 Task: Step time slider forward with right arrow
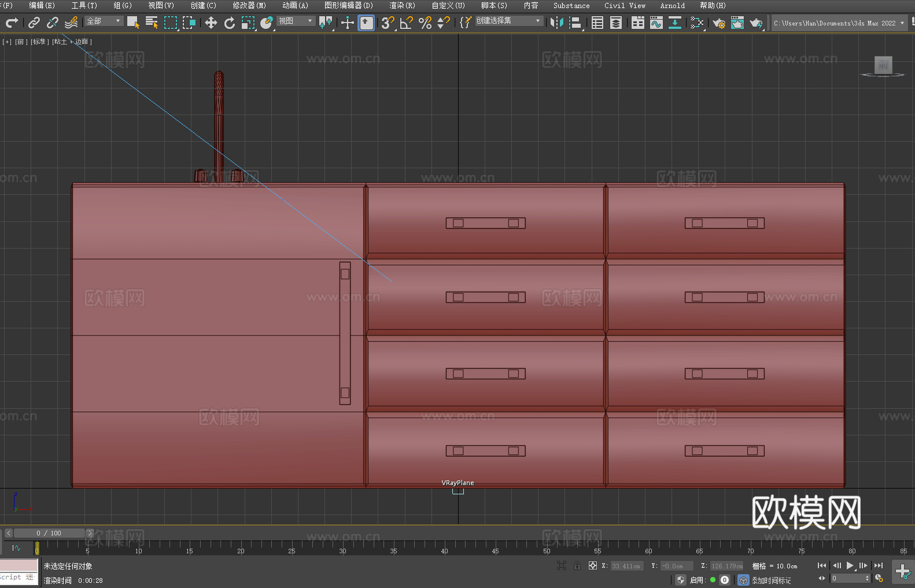pos(90,533)
